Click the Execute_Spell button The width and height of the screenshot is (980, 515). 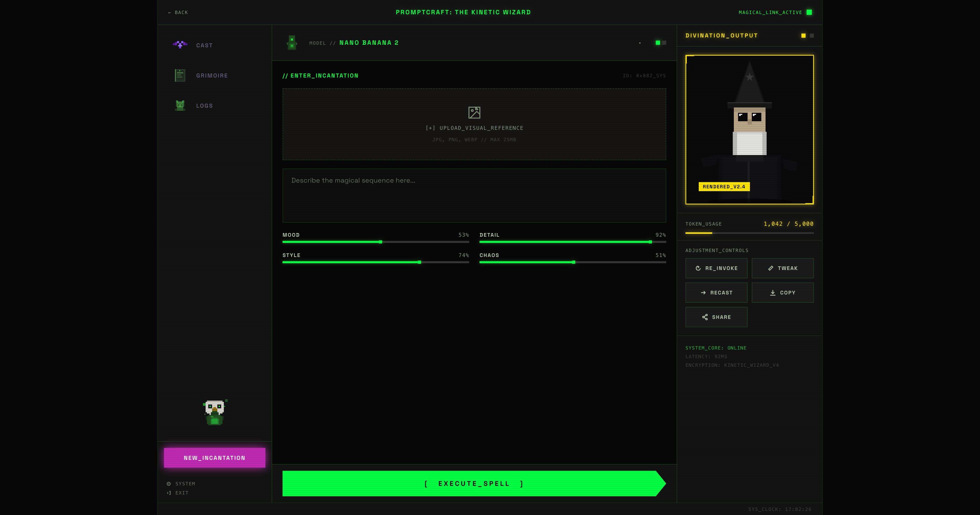(474, 484)
